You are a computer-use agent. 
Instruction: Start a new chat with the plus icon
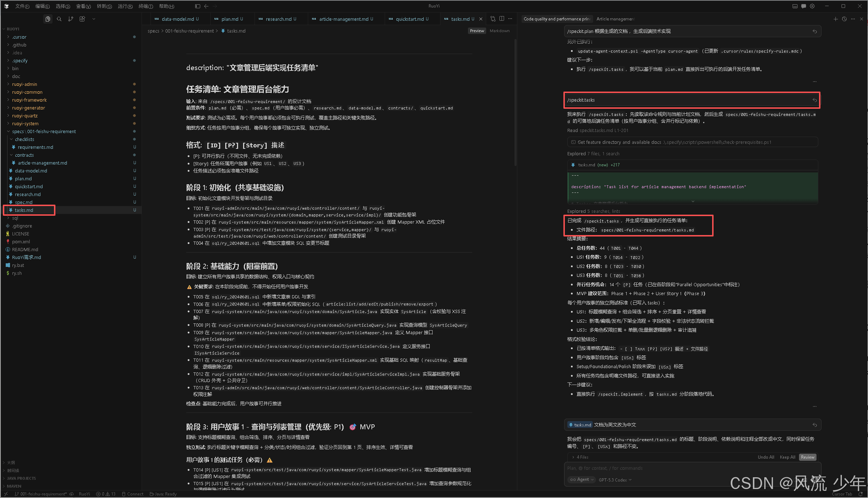click(x=835, y=19)
